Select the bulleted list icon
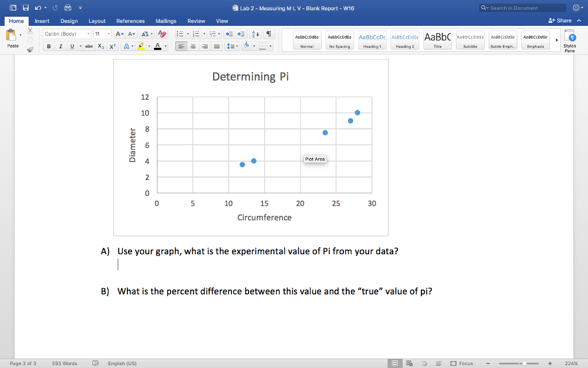588x368 pixels. [181, 33]
